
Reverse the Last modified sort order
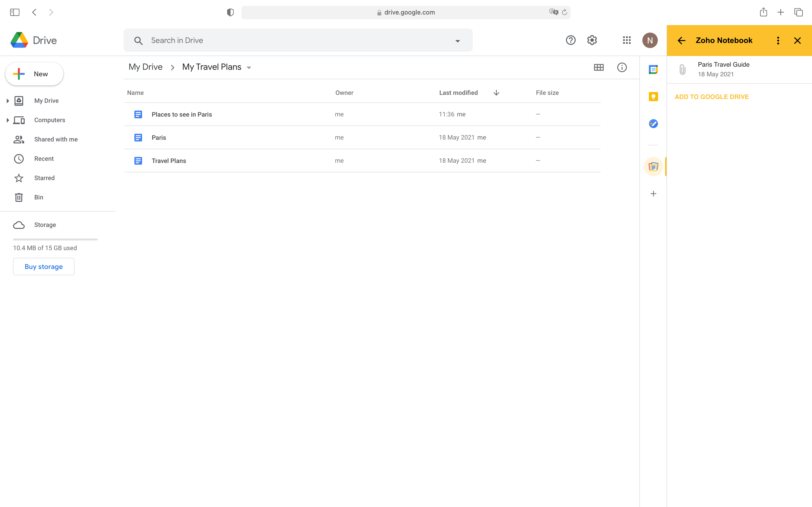click(496, 92)
